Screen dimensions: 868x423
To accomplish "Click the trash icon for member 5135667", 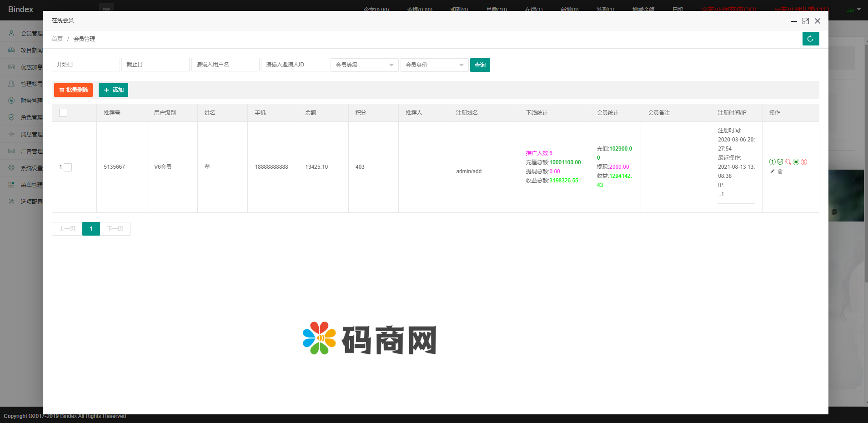I will click(780, 171).
